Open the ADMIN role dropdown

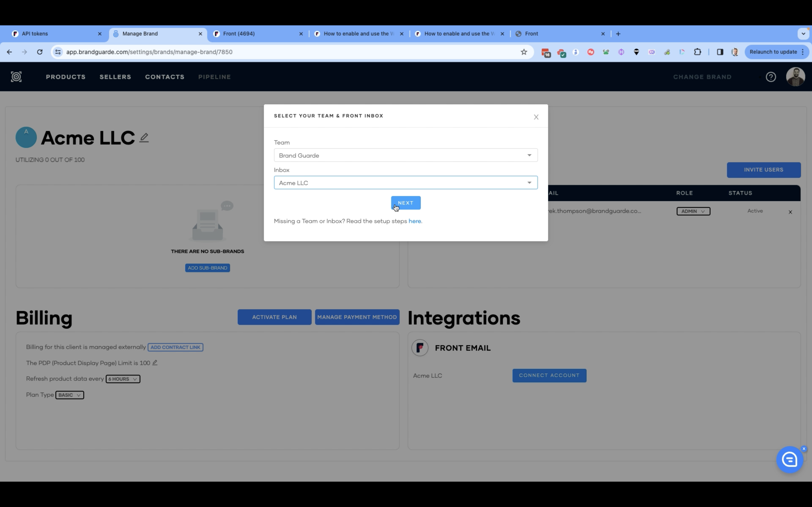[x=693, y=211]
